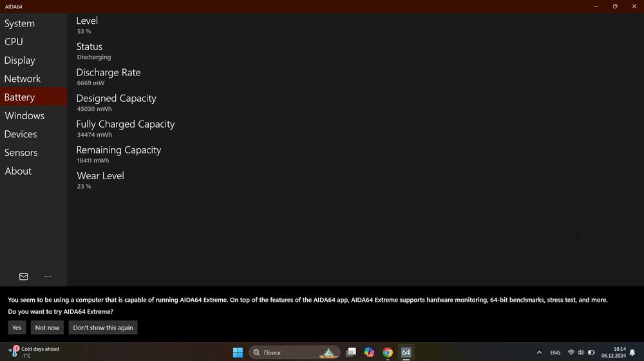Click Don't show this again

coord(103,327)
